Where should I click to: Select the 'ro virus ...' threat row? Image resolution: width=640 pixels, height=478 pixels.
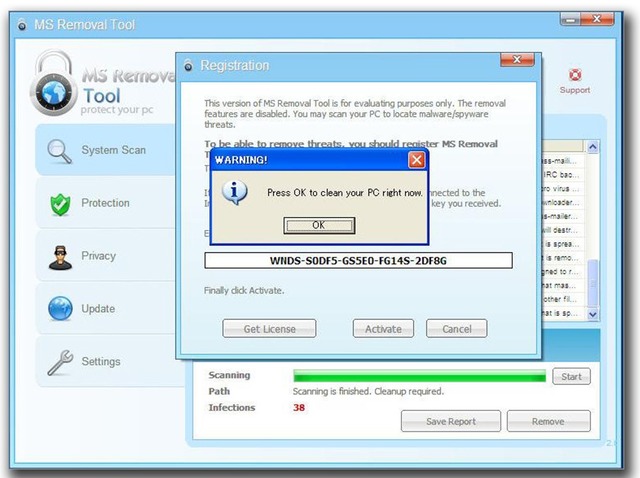click(562, 189)
